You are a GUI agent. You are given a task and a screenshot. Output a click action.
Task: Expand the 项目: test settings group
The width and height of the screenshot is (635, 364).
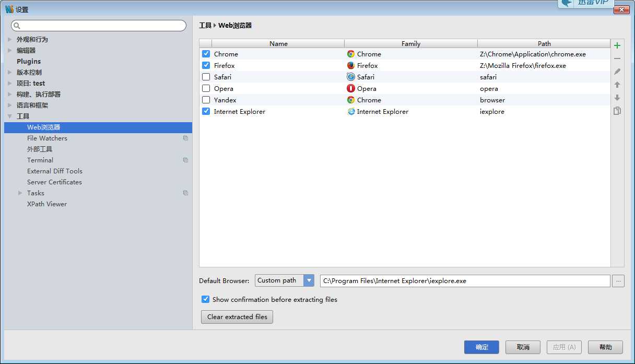(10, 83)
